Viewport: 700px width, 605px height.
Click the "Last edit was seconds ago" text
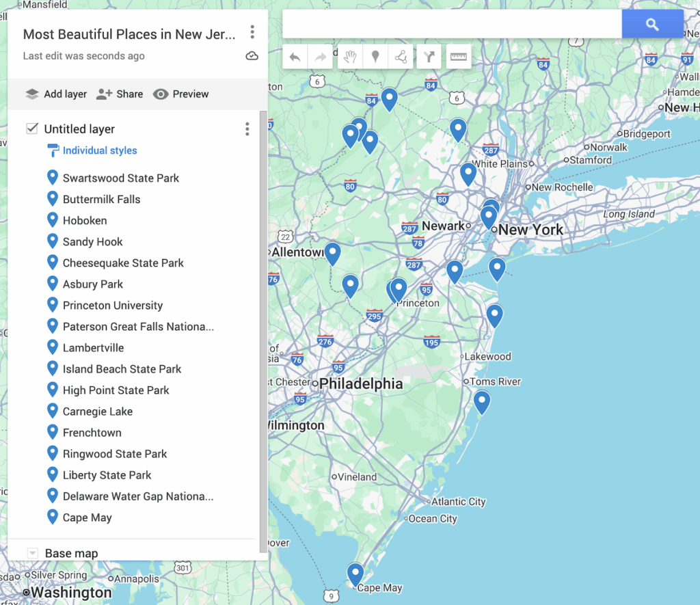[83, 56]
